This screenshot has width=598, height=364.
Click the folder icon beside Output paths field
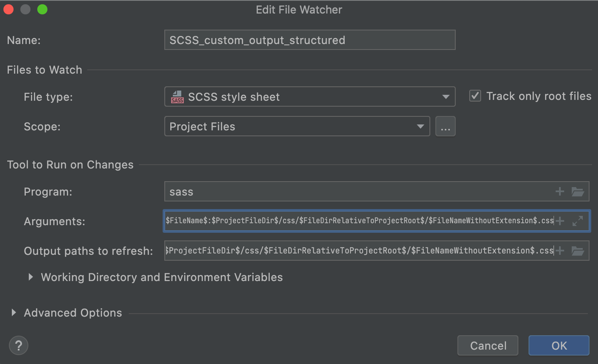click(x=579, y=251)
